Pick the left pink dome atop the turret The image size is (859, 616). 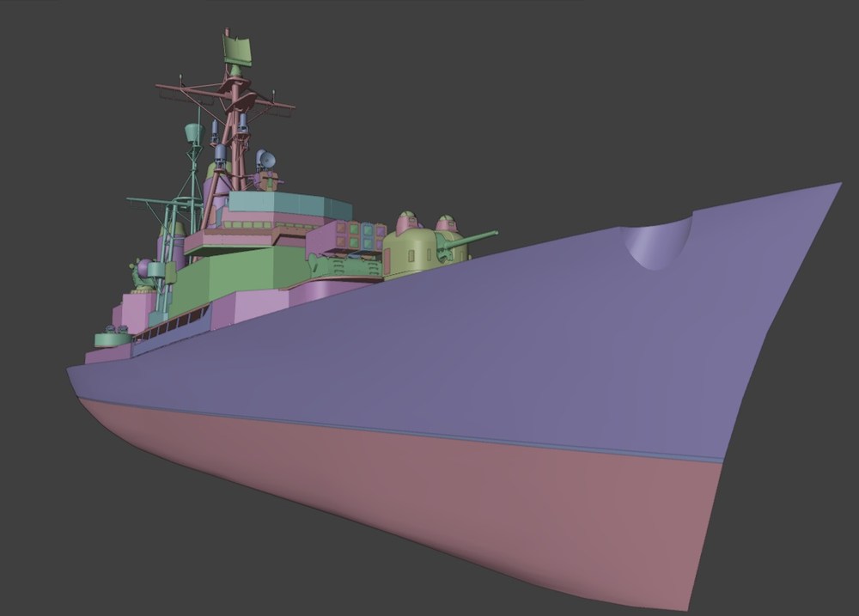pos(409,220)
